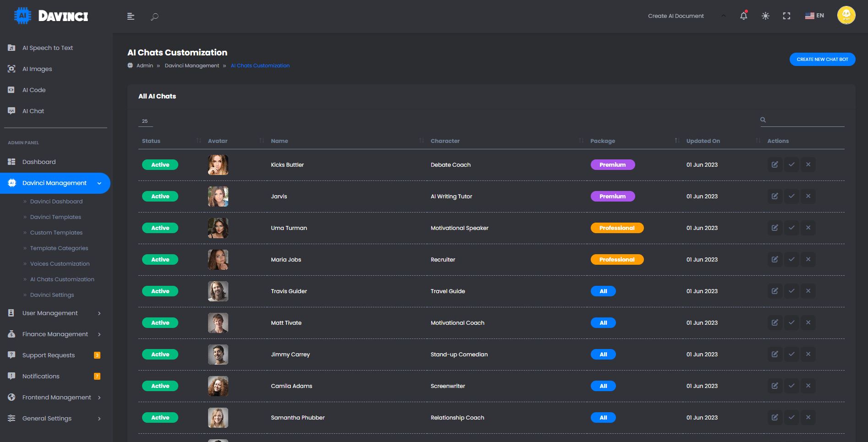Delete the Jarvis chat bot
This screenshot has width=868, height=442.
(x=808, y=196)
